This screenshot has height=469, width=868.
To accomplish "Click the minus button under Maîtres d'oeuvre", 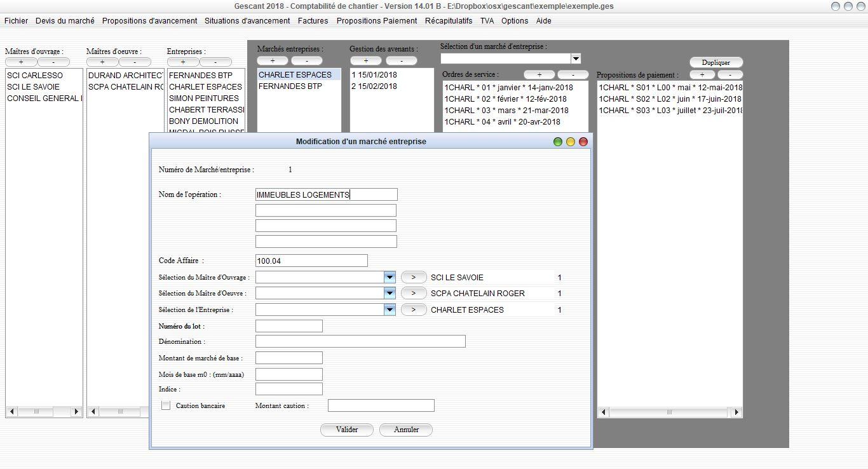I will (135, 62).
